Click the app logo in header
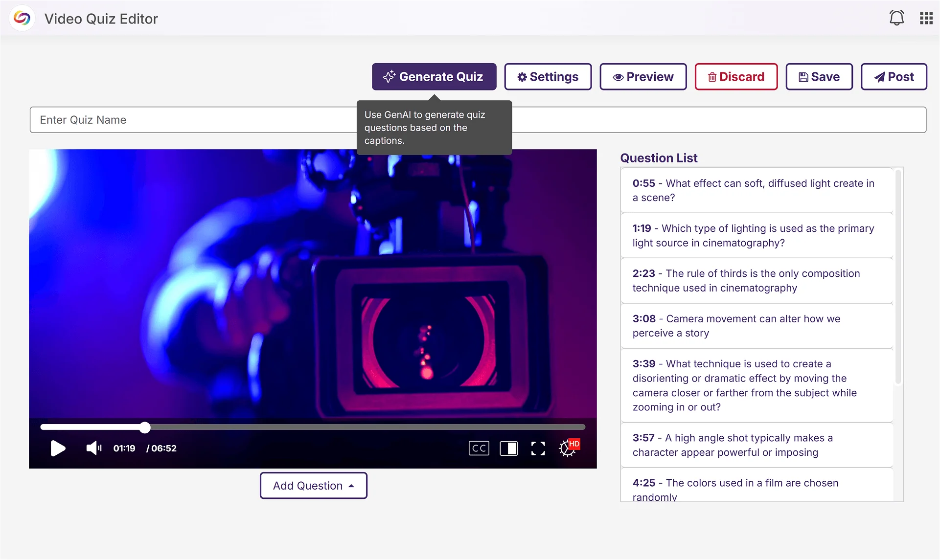Screen dimensions: 940x560 22,18
